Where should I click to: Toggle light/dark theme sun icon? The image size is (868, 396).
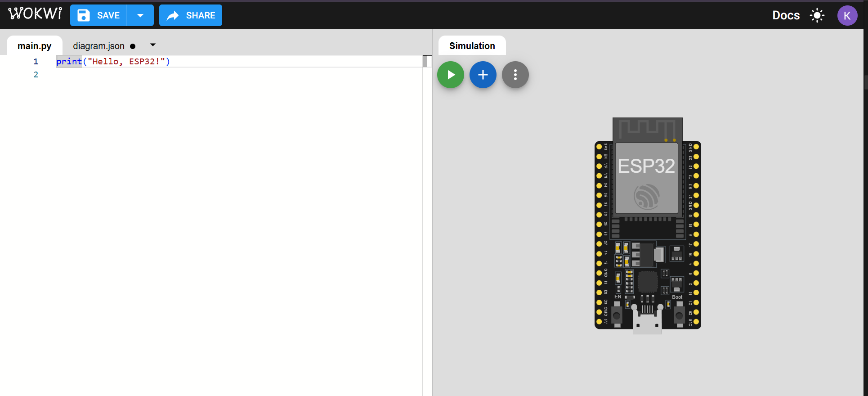coord(817,15)
